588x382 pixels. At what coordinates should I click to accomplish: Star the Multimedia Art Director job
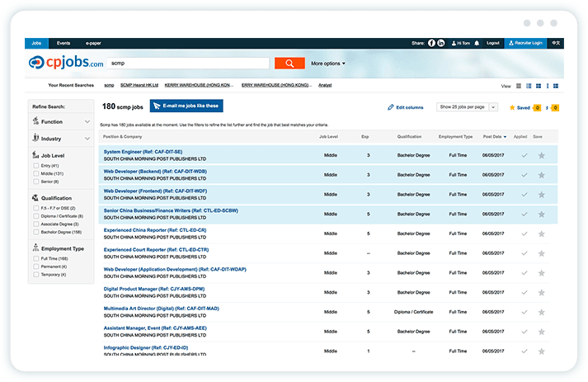(541, 312)
